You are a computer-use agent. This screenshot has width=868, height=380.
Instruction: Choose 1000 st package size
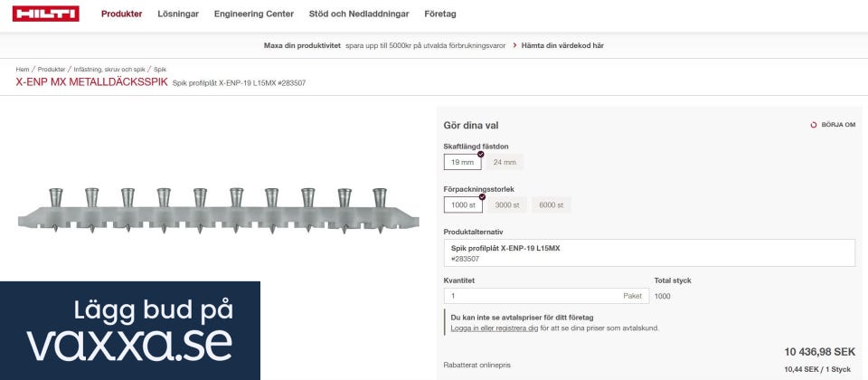(463, 205)
